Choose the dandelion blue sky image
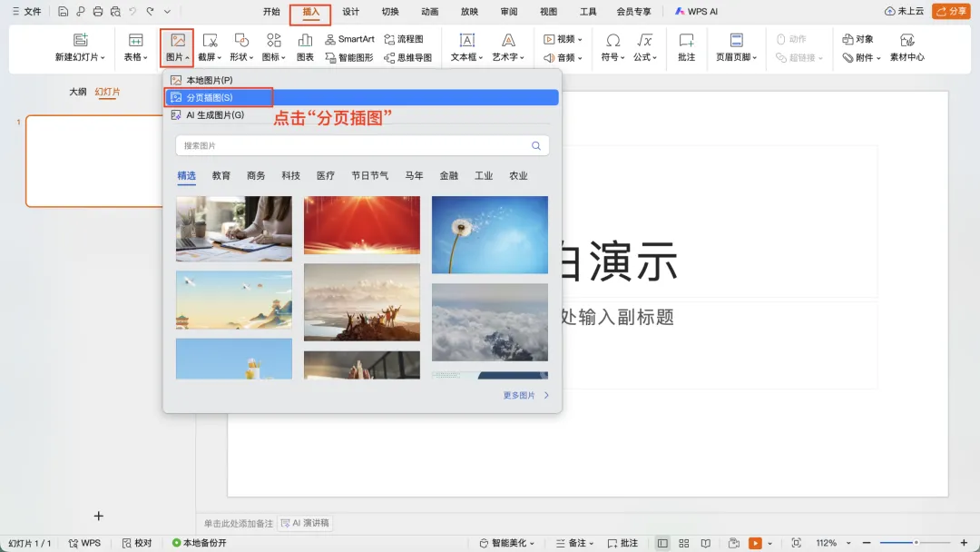980x552 pixels. point(489,234)
